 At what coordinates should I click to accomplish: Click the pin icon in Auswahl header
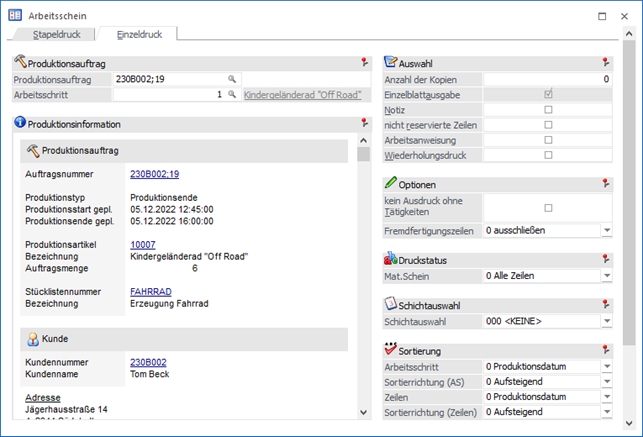[606, 62]
